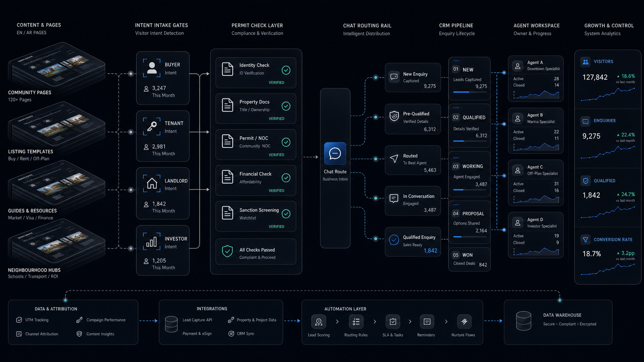Expand the chevron after Routing Rules
The image size is (644, 362).
pos(375,322)
